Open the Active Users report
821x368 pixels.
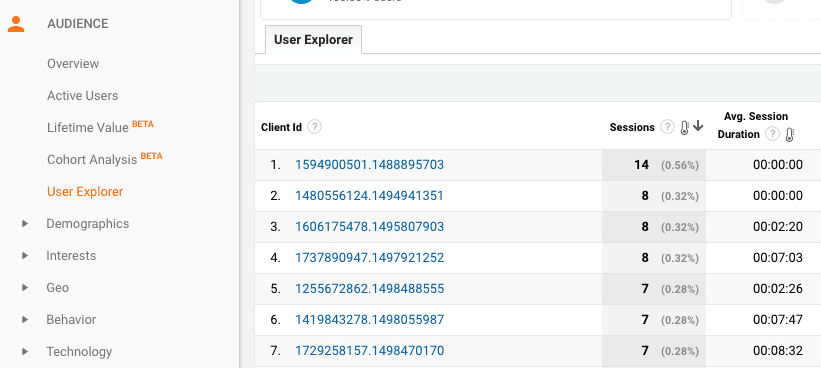click(x=82, y=96)
